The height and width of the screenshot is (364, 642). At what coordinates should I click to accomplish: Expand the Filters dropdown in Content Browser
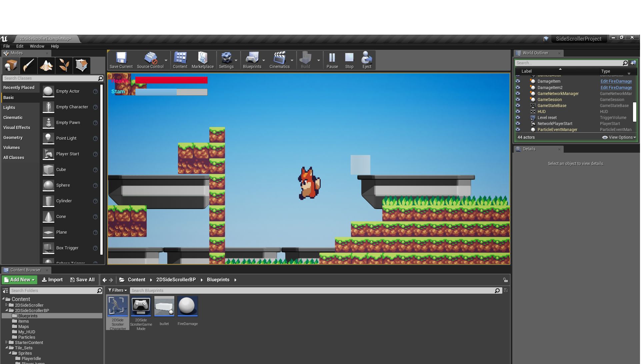coord(118,291)
